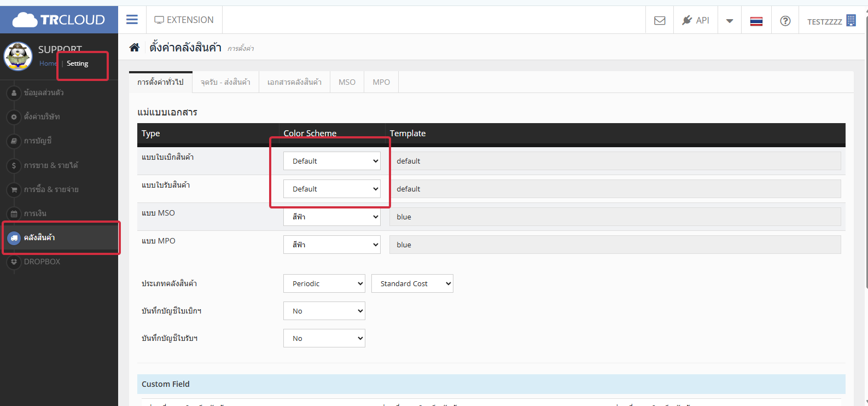The image size is (868, 406).
Task: Open the top bar caret dropdown
Action: 729,21
